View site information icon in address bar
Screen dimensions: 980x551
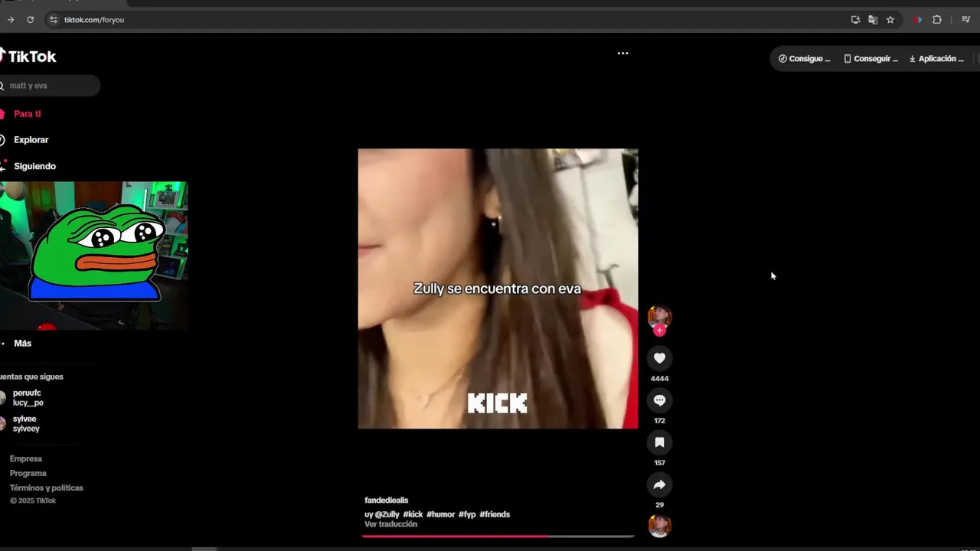pyautogui.click(x=53, y=20)
